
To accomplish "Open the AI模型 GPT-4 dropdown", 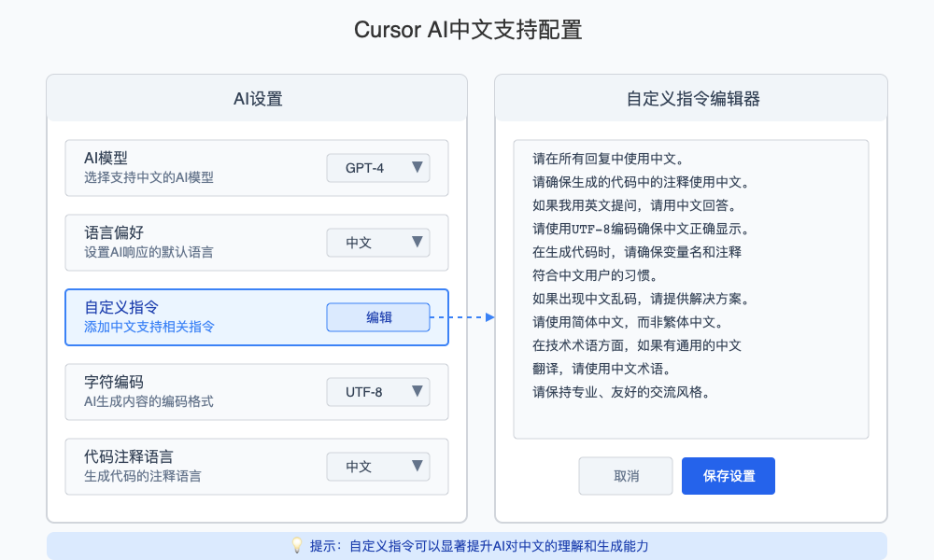I will click(378, 168).
